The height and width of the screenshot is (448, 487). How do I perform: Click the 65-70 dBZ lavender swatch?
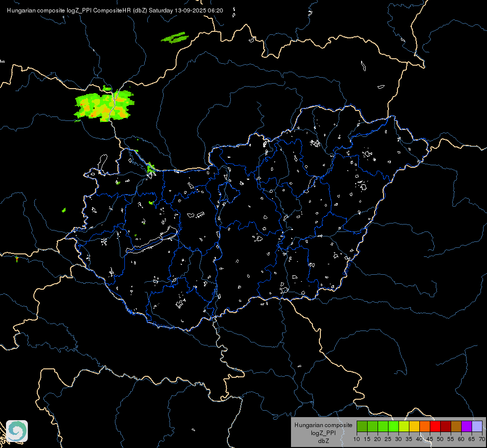[x=477, y=426]
